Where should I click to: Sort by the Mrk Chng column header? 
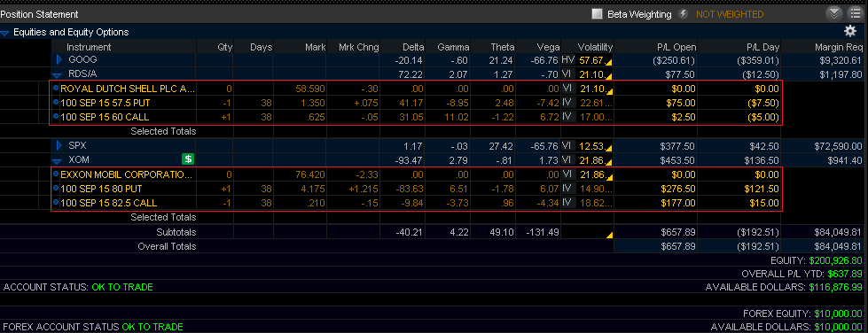(360, 47)
